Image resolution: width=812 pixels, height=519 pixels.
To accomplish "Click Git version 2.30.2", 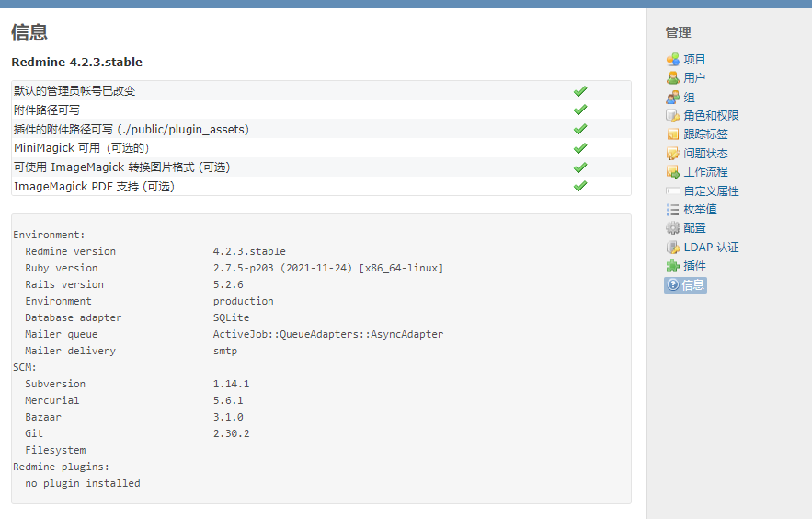I will click(232, 433).
